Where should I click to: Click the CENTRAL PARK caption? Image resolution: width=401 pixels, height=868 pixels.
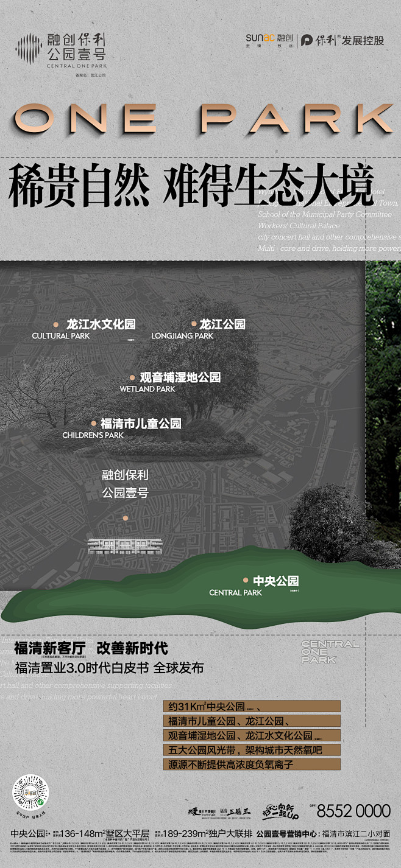click(x=235, y=593)
